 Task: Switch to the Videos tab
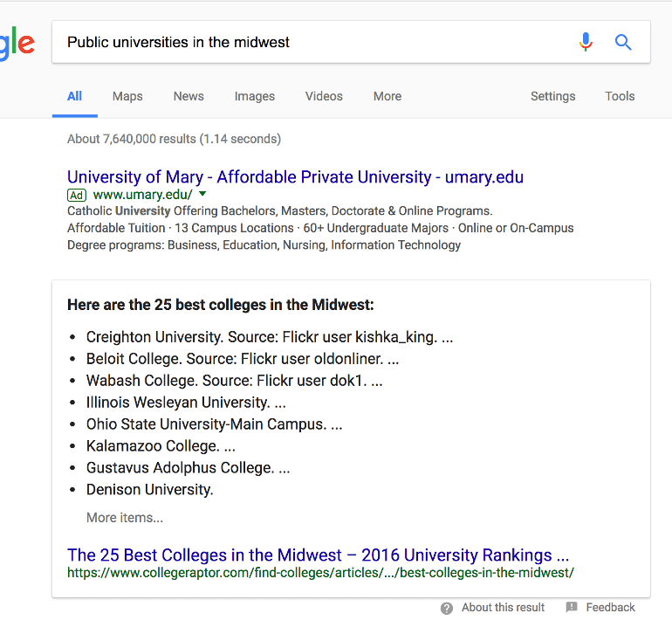[324, 96]
